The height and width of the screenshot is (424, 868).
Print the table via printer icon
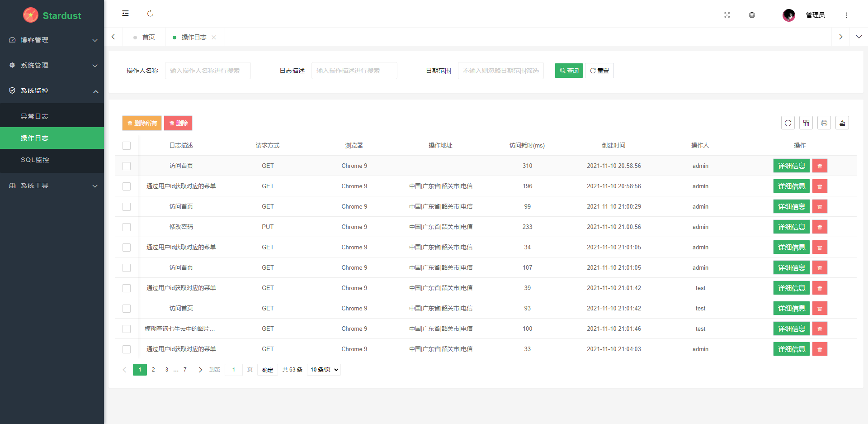coord(824,123)
